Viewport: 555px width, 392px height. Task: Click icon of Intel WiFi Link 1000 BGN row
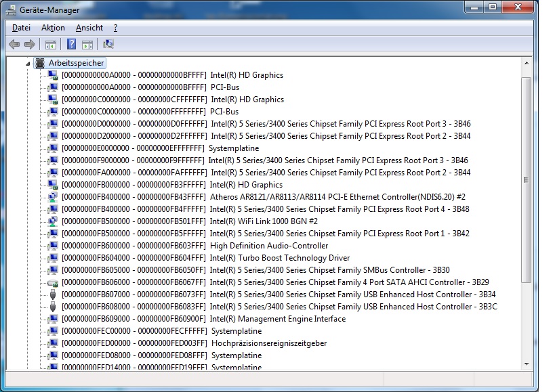[x=53, y=221]
